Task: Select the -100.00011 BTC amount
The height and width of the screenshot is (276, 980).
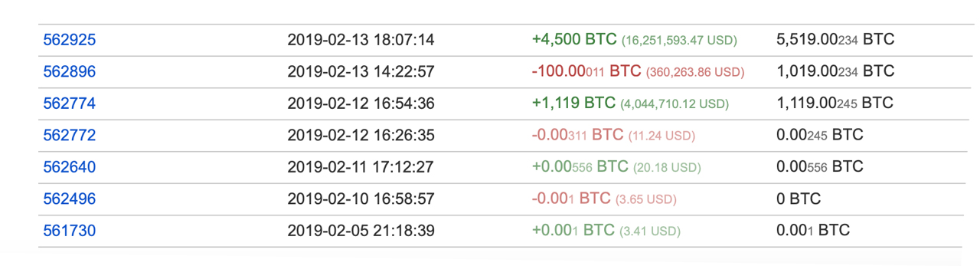Action: 586,71
